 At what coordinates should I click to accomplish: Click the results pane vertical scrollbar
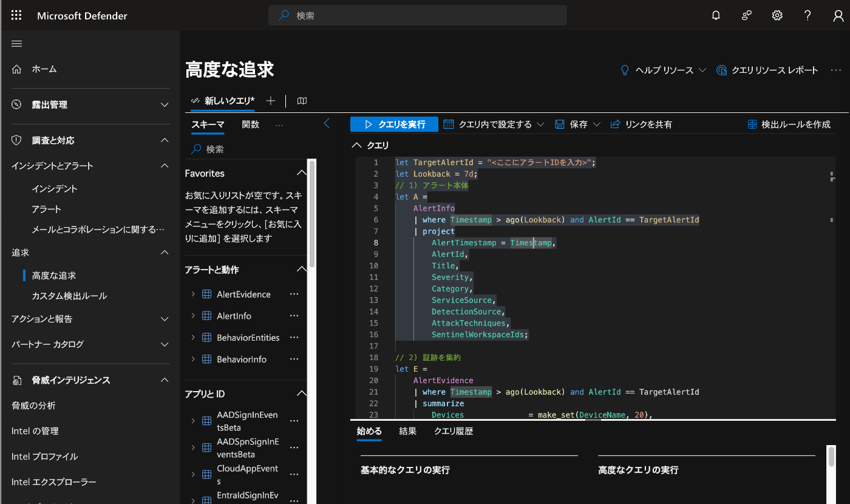(831, 457)
